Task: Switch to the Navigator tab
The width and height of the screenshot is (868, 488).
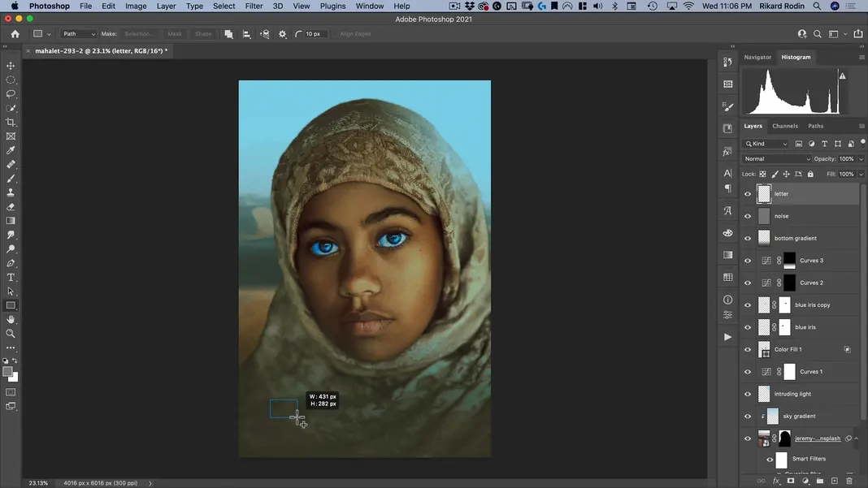Action: click(x=757, y=57)
